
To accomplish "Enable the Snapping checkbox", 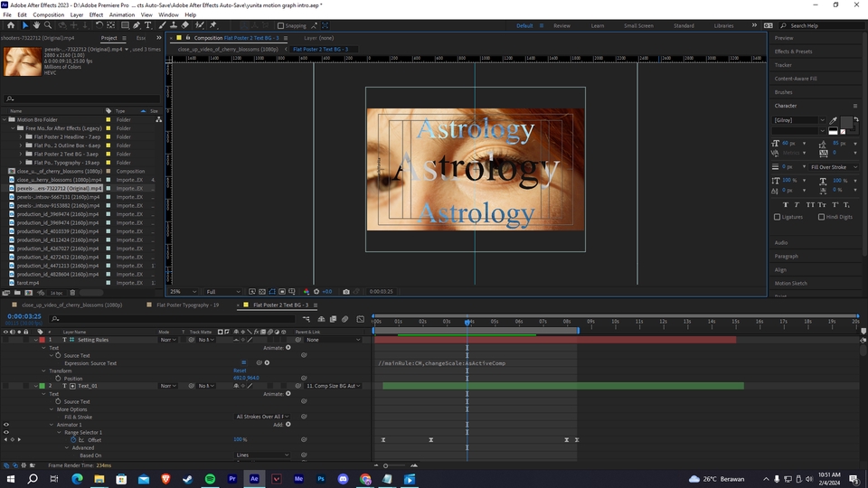I will [x=280, y=25].
